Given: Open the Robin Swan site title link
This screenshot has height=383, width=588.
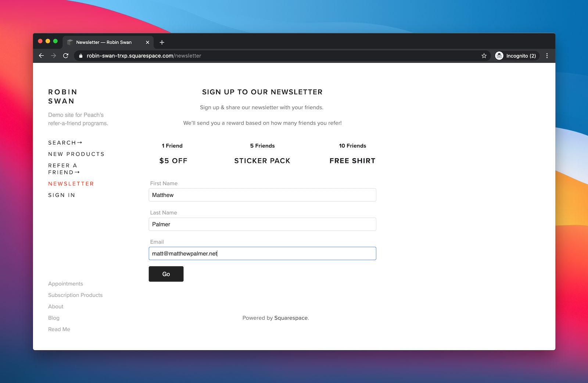Looking at the screenshot, I should point(62,96).
